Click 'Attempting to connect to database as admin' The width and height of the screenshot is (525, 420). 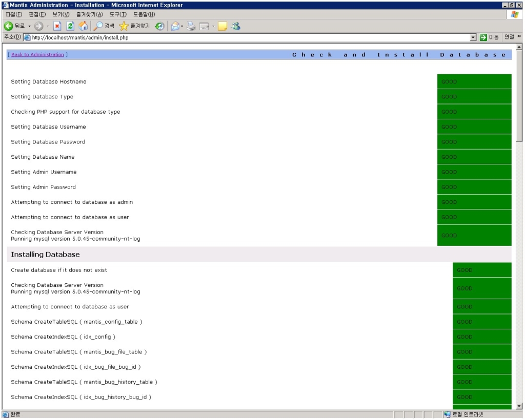[x=72, y=202]
